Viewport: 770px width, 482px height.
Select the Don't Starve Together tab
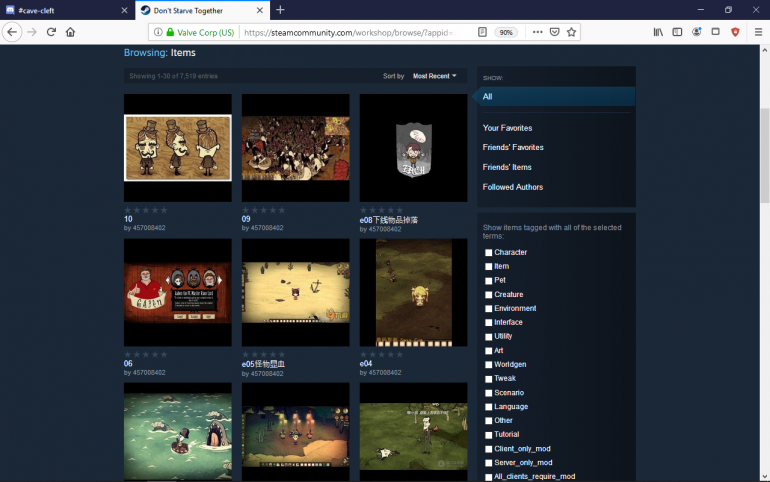click(202, 10)
